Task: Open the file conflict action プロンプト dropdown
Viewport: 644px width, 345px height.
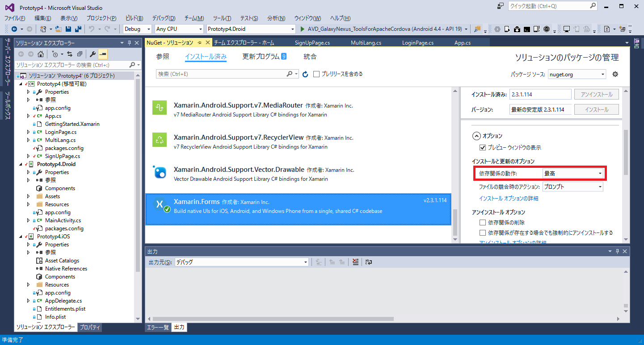Action: click(572, 187)
